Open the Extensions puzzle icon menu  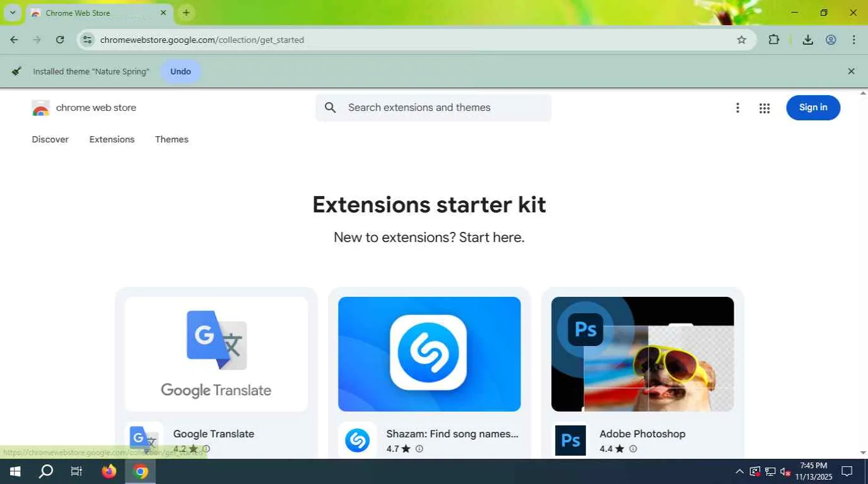[x=774, y=40]
